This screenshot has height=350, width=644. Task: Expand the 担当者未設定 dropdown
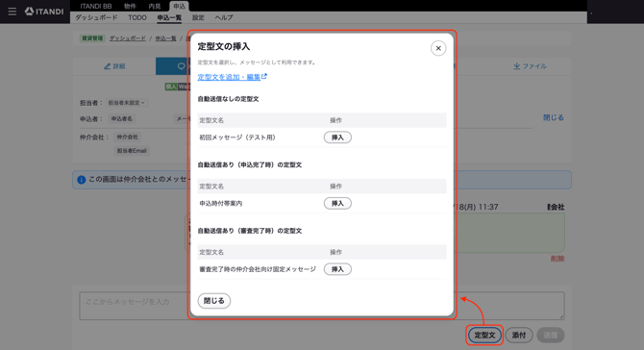click(x=127, y=103)
